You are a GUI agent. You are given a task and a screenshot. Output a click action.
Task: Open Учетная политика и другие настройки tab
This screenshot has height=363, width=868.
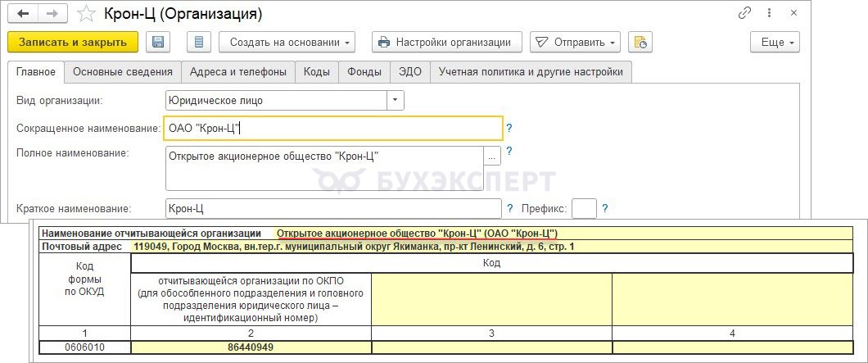click(x=531, y=72)
